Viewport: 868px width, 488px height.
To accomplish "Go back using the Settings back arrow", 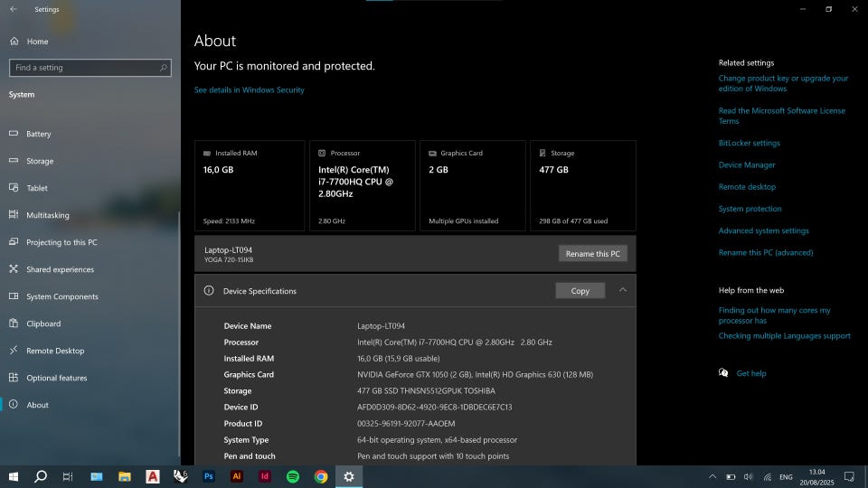I will 13,9.
